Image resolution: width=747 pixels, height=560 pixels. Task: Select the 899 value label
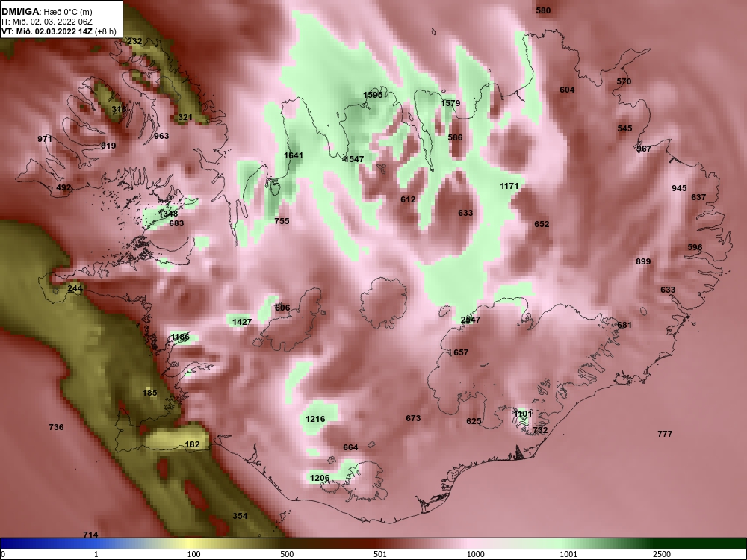pos(643,261)
